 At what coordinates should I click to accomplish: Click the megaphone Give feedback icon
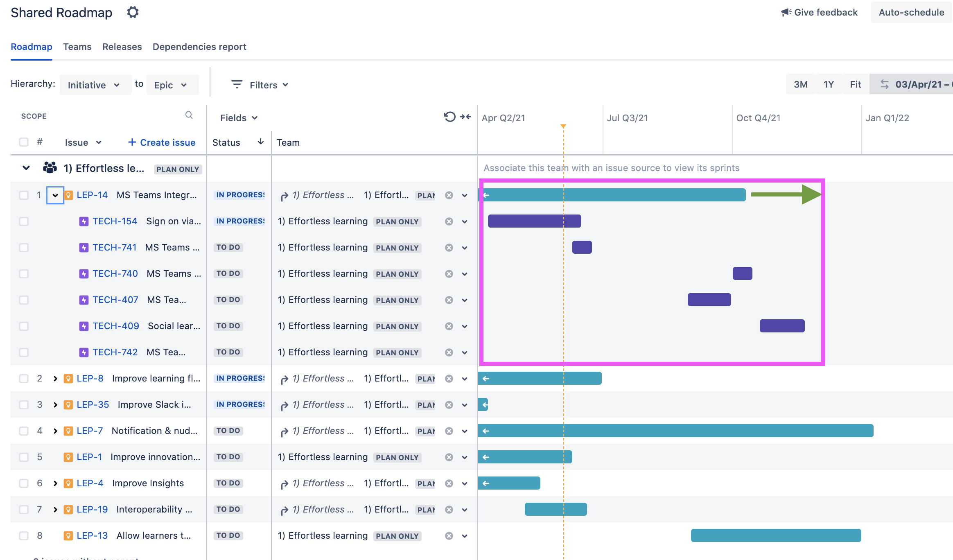point(786,12)
